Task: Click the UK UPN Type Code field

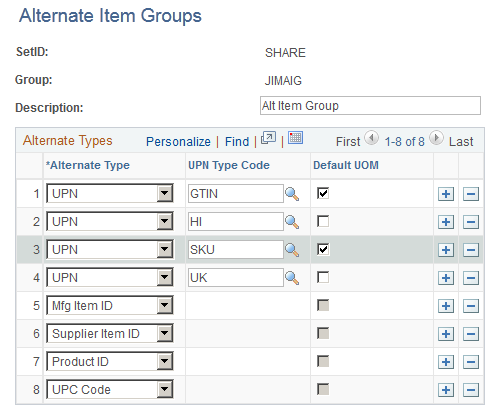Action: (236, 278)
